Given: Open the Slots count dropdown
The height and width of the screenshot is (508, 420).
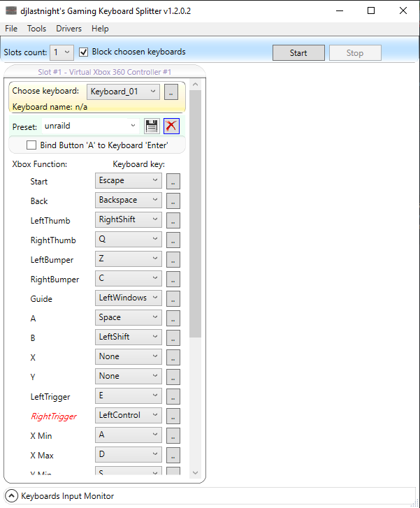Looking at the screenshot, I should click(x=61, y=52).
